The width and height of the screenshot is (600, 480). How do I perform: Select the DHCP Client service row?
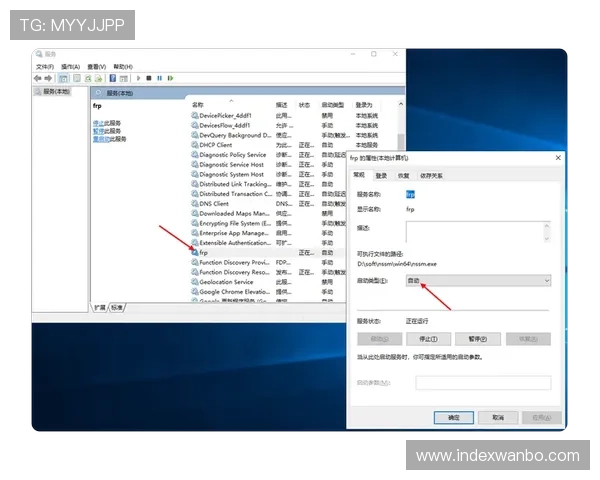[216, 145]
